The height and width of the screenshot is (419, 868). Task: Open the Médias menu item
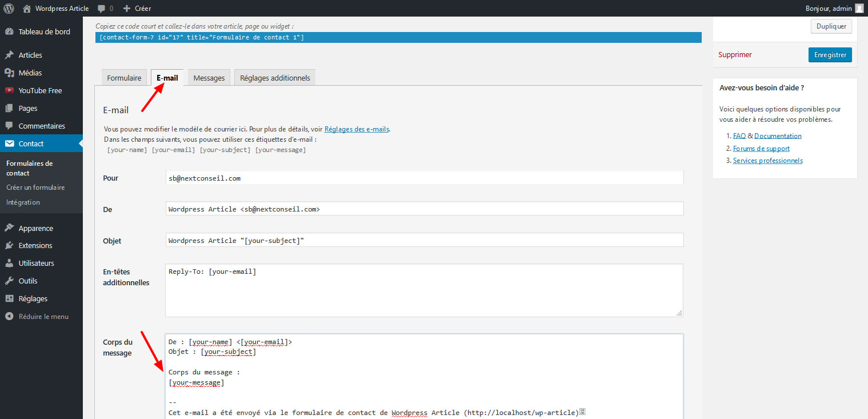coord(30,73)
